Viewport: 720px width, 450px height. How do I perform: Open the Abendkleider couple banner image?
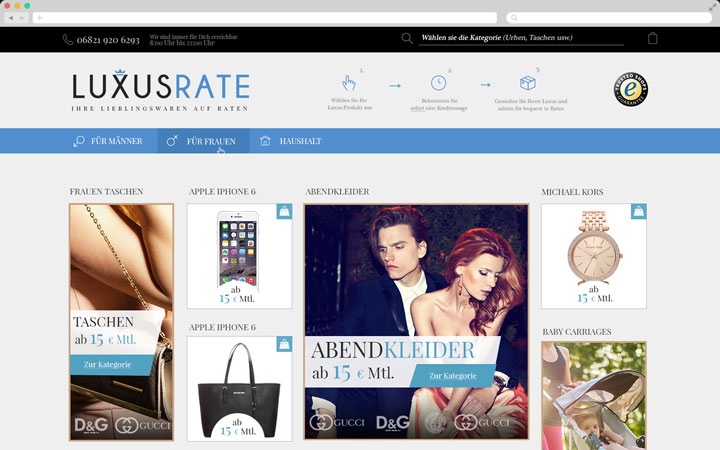[416, 321]
